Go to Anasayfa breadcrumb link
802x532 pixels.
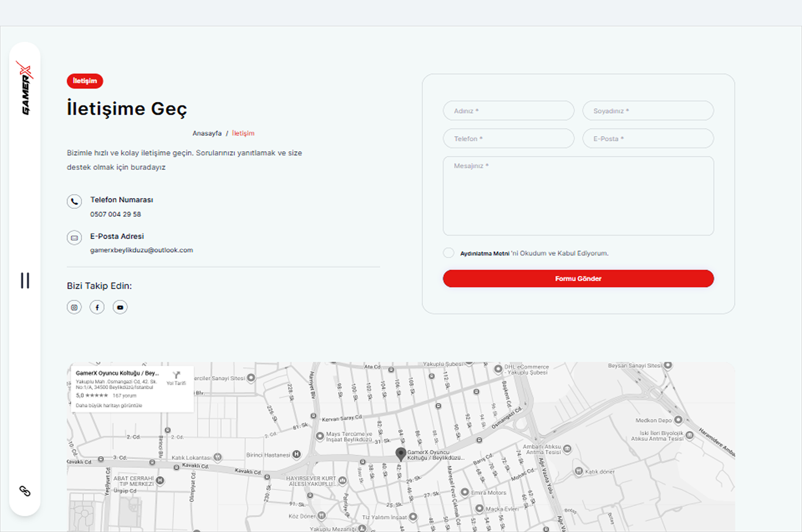[207, 133]
